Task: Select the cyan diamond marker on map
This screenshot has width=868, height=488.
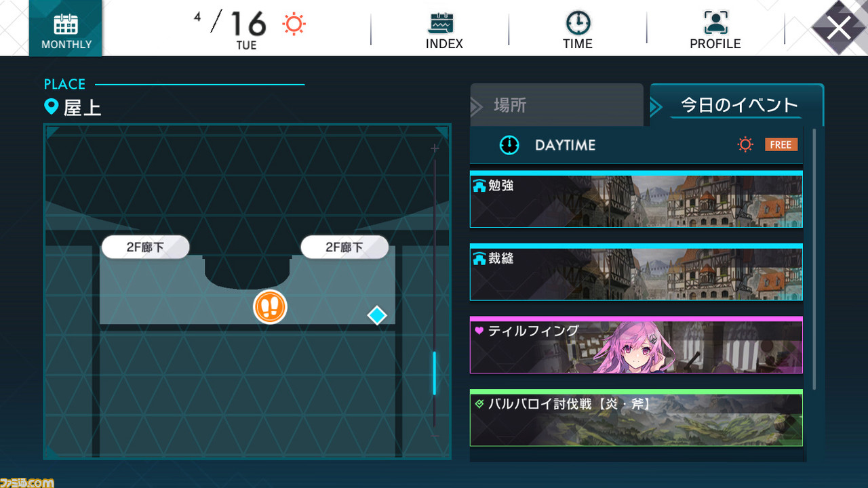Action: (377, 315)
